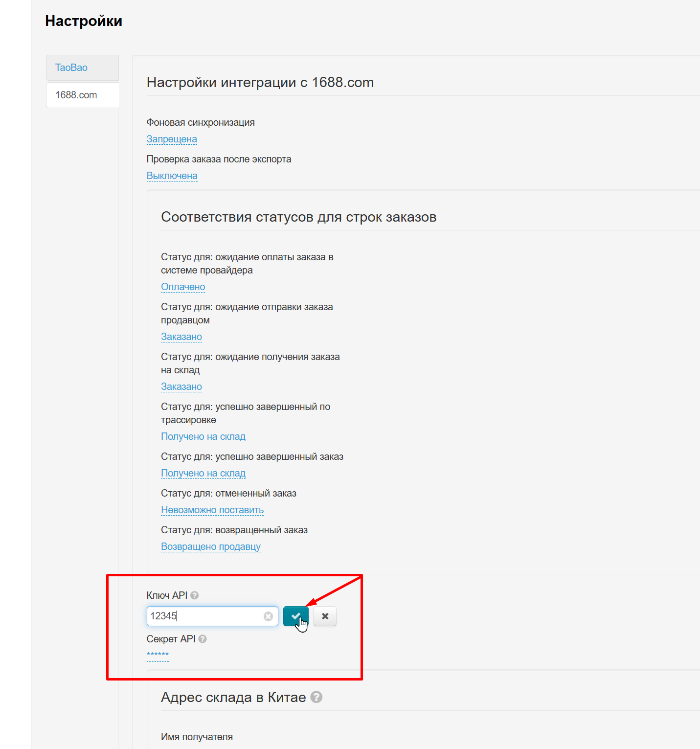The height and width of the screenshot is (749, 700).
Task: Clear the API key input field
Action: point(268,616)
